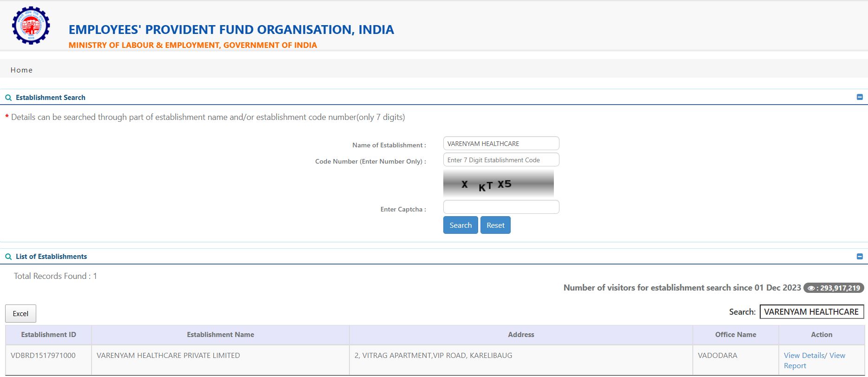Click the eye icon in visitor count badge

pyautogui.click(x=811, y=288)
